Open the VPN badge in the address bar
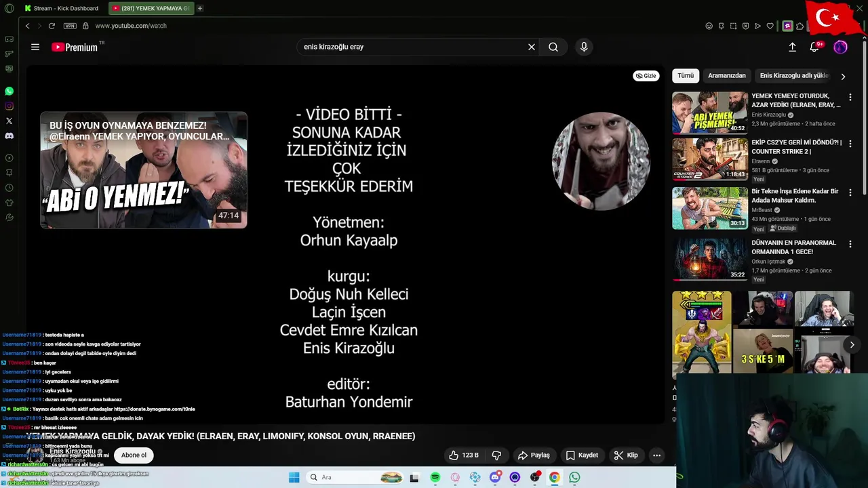Screen dimensions: 868x488 click(70, 26)
